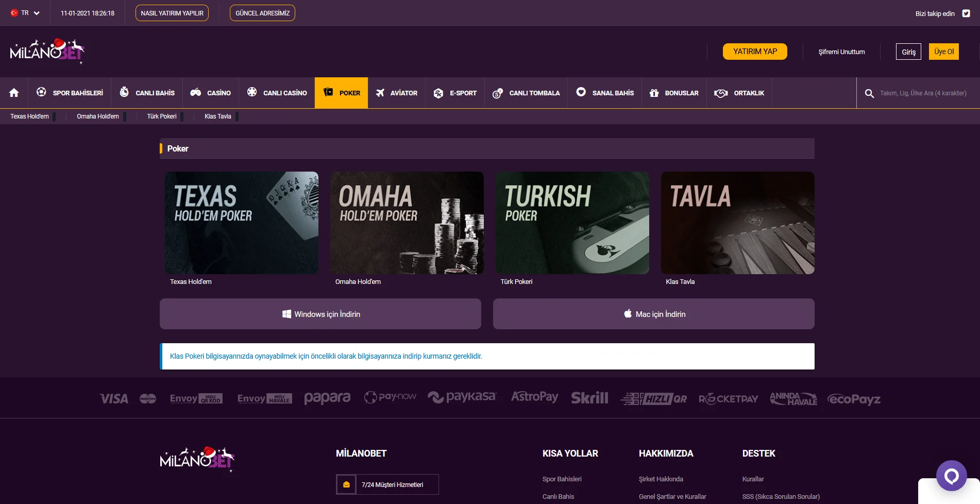Click the E-Sport icon
980x504 pixels.
pyautogui.click(x=438, y=93)
